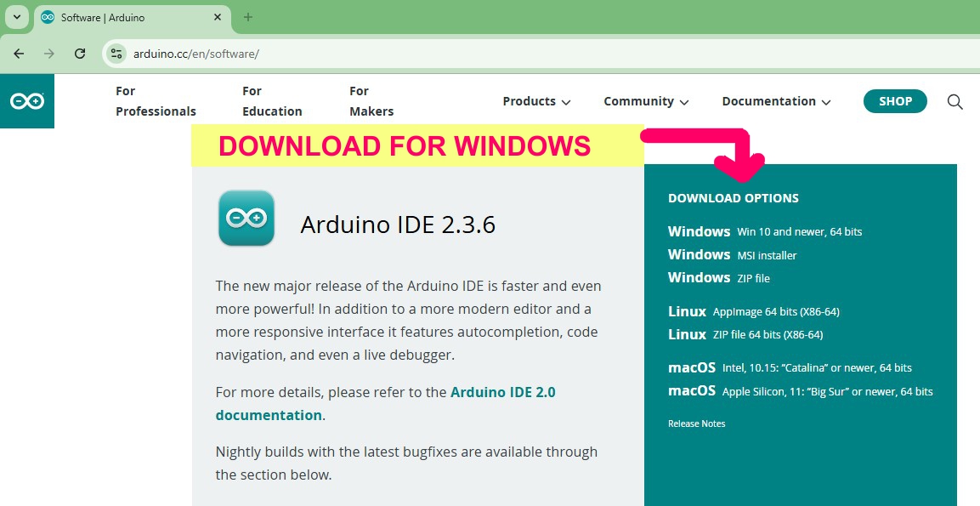Expand the Products menu
This screenshot has width=980, height=506.
(x=536, y=101)
